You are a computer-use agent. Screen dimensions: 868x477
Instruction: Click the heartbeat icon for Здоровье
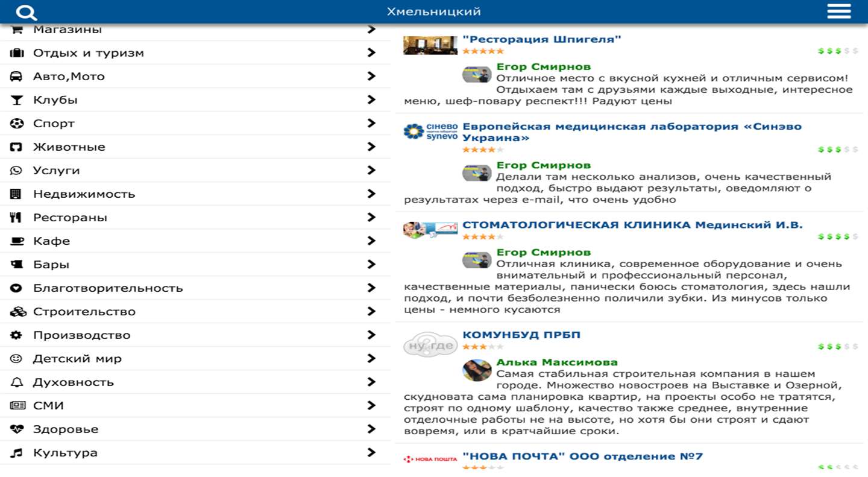pos(17,429)
